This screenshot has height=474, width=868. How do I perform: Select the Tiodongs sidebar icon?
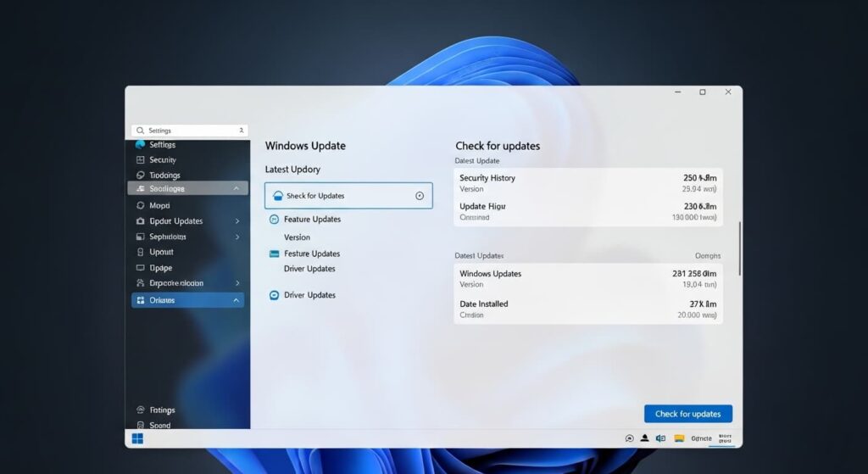pos(140,175)
